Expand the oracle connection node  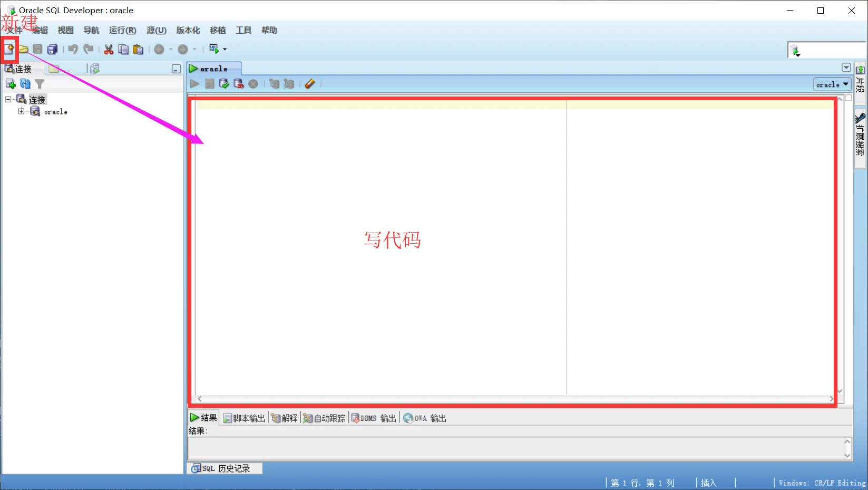[x=21, y=111]
